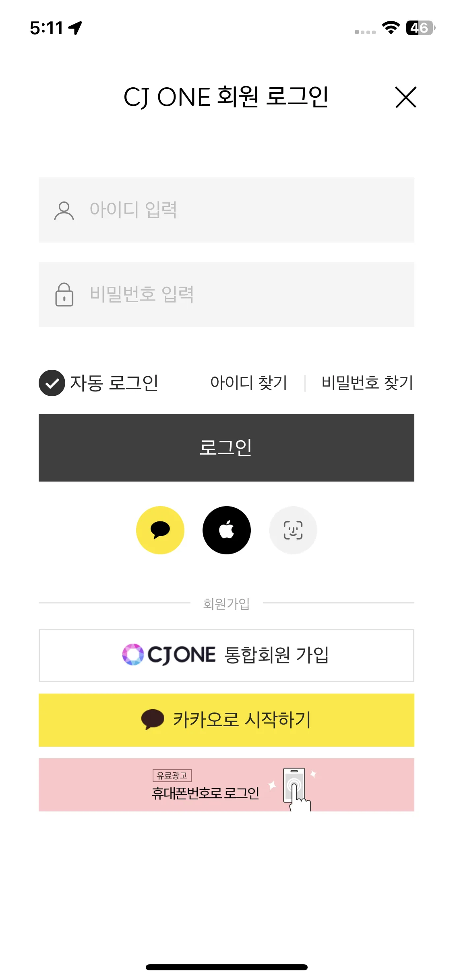The width and height of the screenshot is (453, 980).
Task: Tap the 휴대폰번호로 로그인 banner
Action: [x=226, y=785]
